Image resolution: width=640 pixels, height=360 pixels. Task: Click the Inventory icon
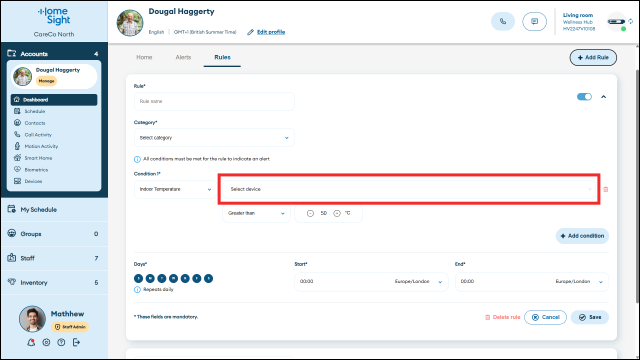[11, 282]
